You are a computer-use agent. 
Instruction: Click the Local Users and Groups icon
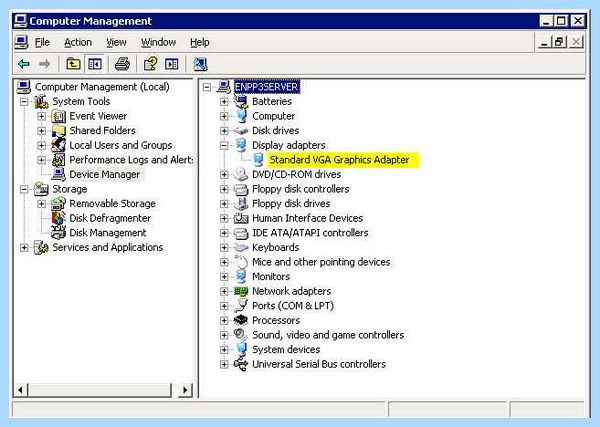click(59, 145)
